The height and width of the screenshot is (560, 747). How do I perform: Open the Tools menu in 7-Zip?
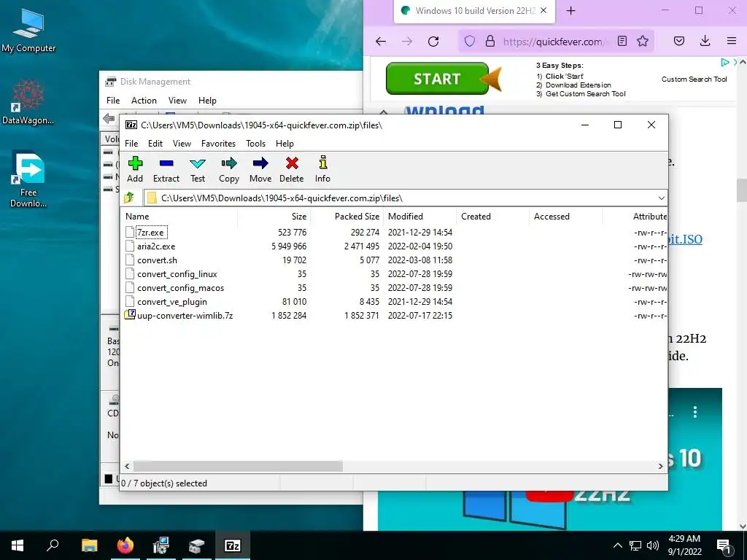[255, 144]
